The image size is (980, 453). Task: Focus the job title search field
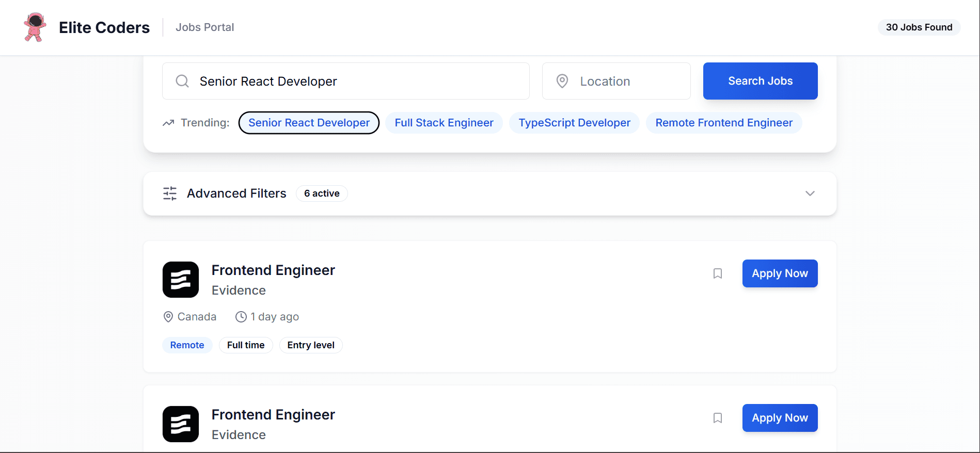[x=346, y=81]
